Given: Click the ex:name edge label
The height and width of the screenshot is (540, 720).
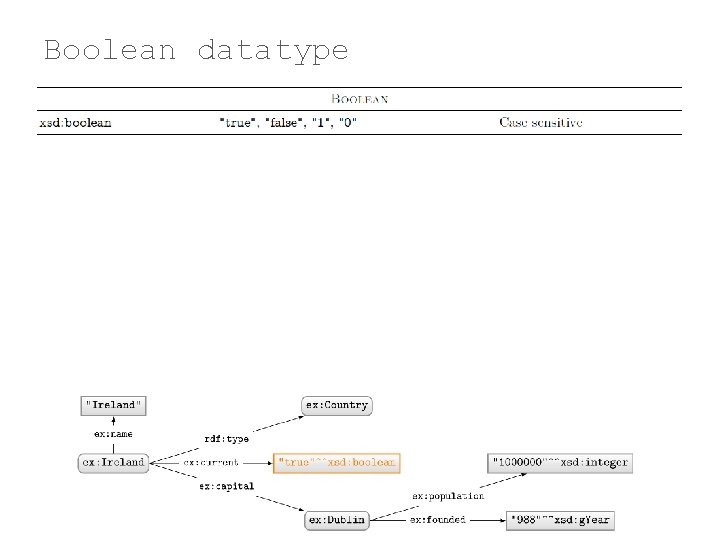Looking at the screenshot, I should (113, 434).
